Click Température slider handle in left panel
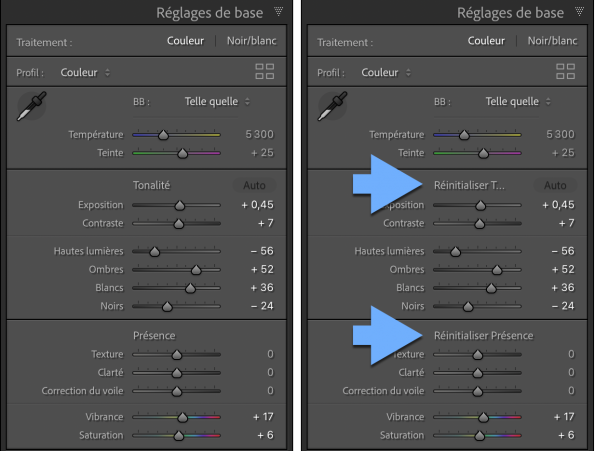The image size is (595, 451). (x=163, y=135)
